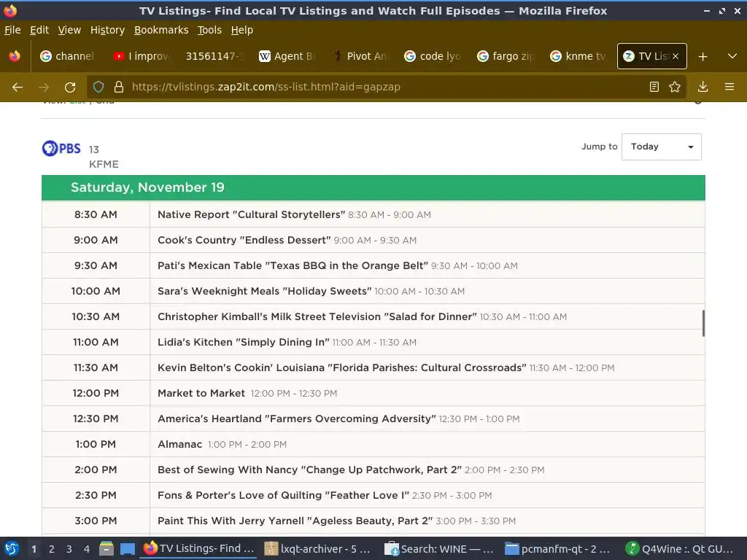Switch to the channel Google tab
This screenshot has height=560, width=747.
click(67, 56)
